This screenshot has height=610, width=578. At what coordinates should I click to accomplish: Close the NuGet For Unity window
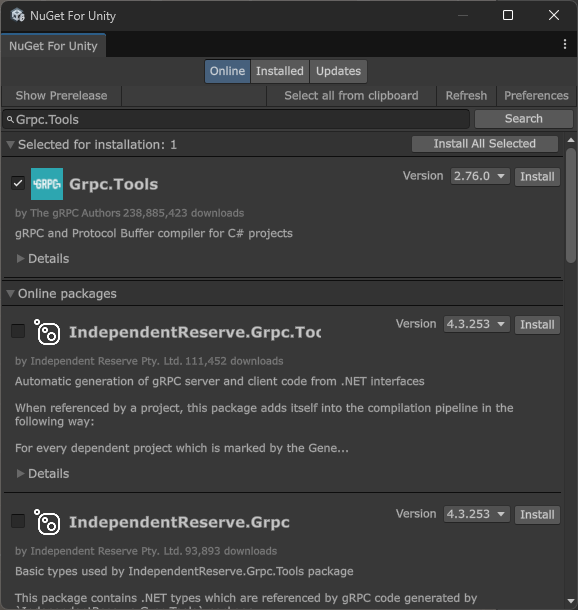click(x=553, y=15)
